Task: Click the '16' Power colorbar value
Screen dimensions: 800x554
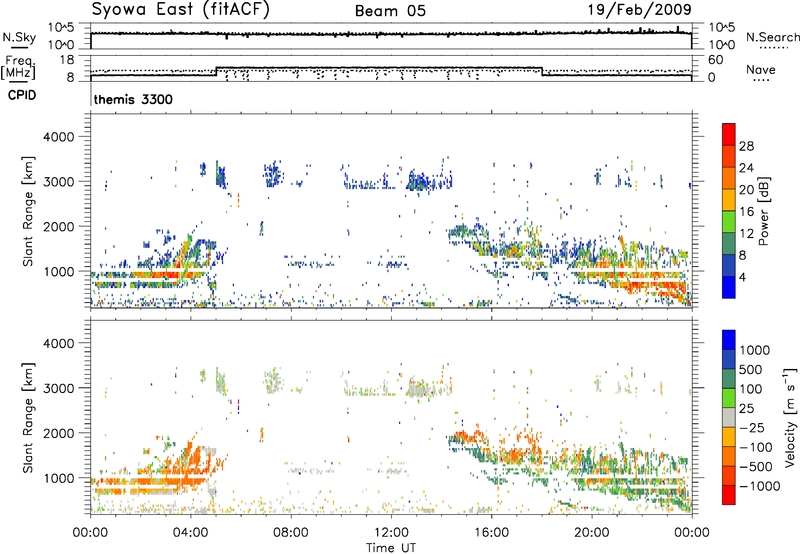Action: (746, 212)
